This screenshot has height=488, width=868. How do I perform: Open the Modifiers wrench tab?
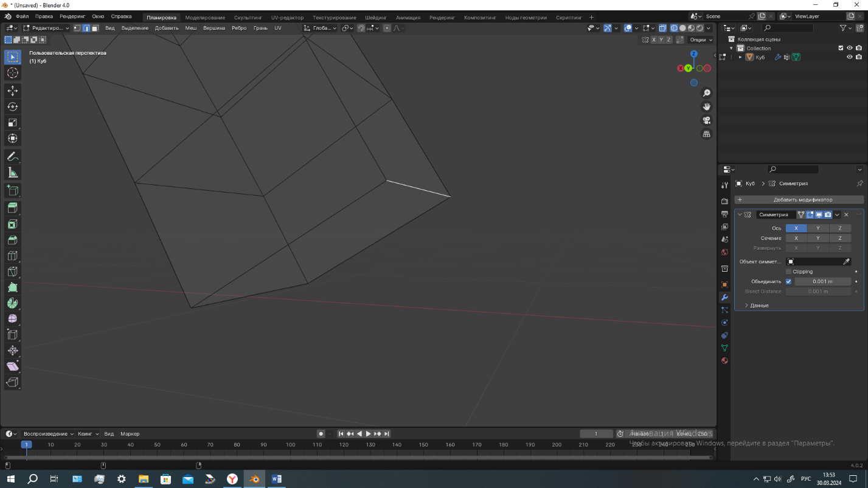click(724, 297)
